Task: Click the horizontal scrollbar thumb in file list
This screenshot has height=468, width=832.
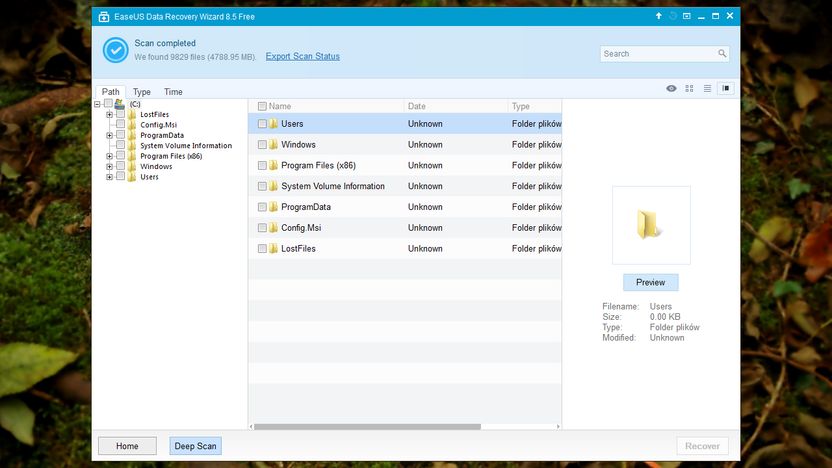Action: (x=367, y=427)
